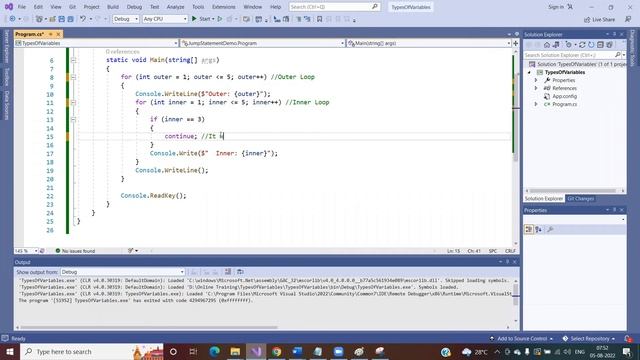Click Show All Files icon
The width and height of the screenshot is (640, 360).
[609, 45]
